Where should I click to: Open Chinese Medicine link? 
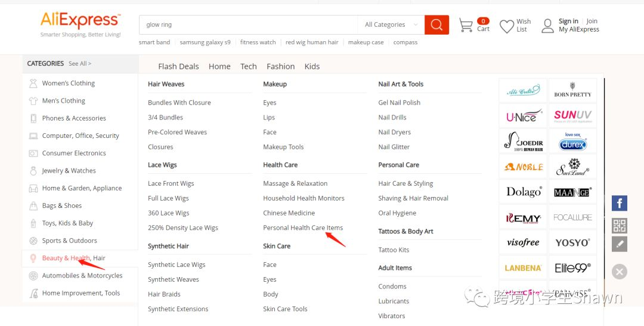tap(289, 213)
